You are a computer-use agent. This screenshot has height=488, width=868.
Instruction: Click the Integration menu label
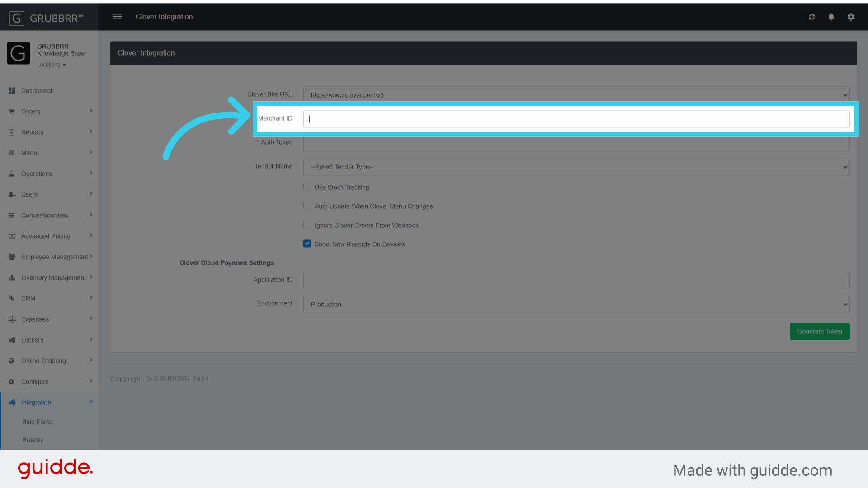tap(36, 403)
